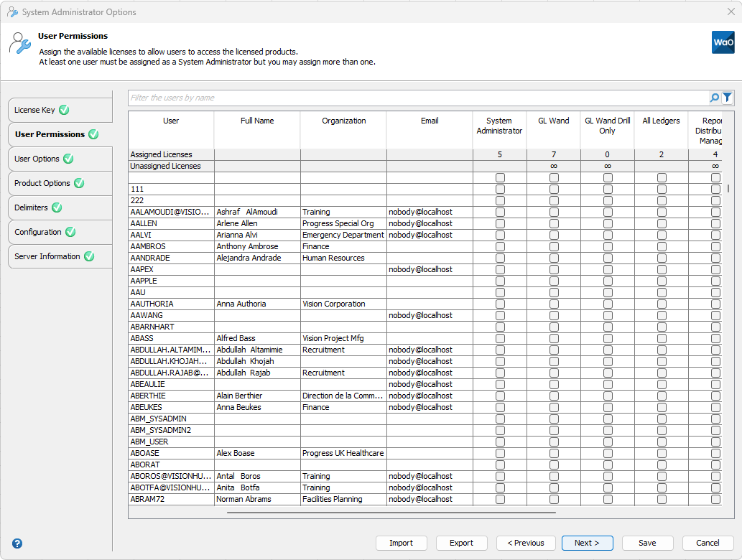742x560 pixels.
Task: Enable All Ledgers for ABEUKES
Action: [661, 407]
